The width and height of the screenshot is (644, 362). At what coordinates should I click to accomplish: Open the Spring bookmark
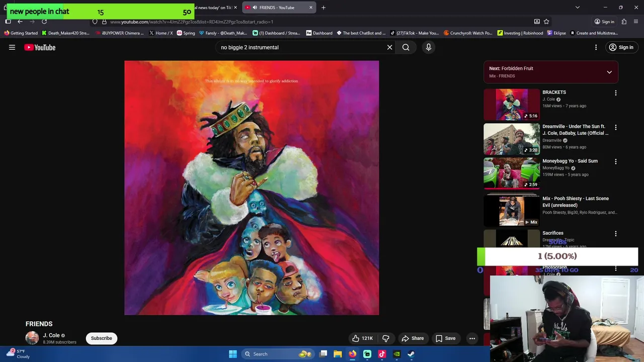186,33
